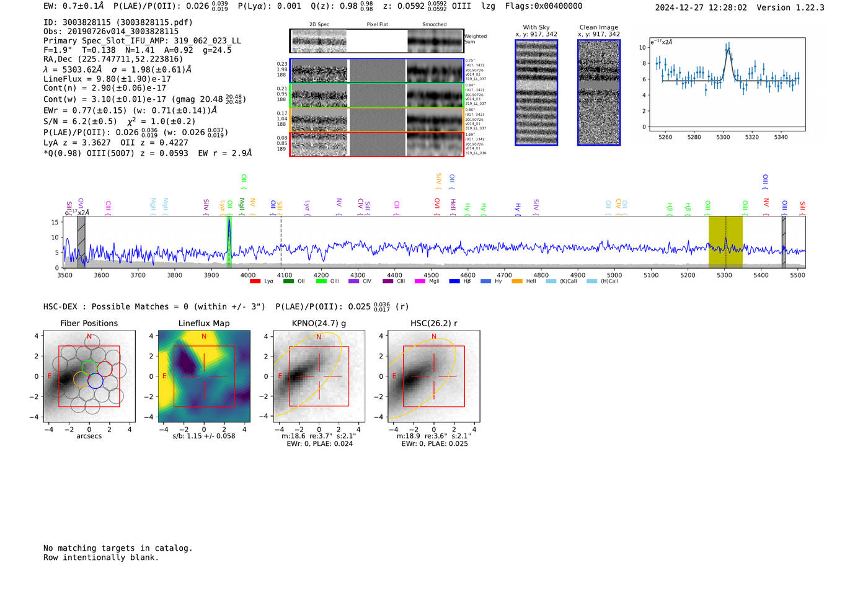
Task: Open the HSC(26.2) r image
Action: [433, 376]
